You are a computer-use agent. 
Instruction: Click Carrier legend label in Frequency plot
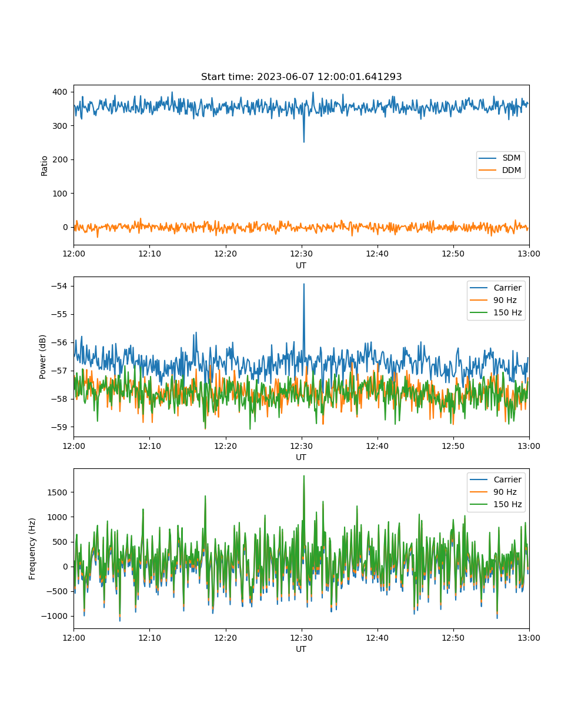pos(507,479)
